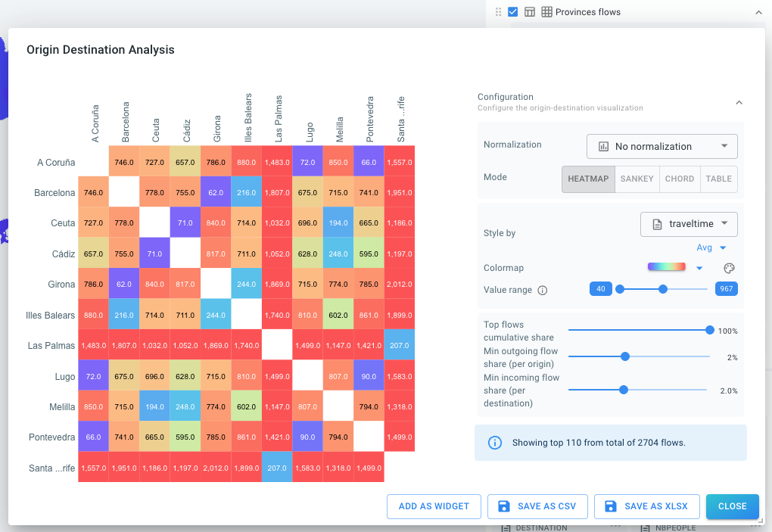
Task: Switch mode to Sankey
Action: [x=637, y=179]
